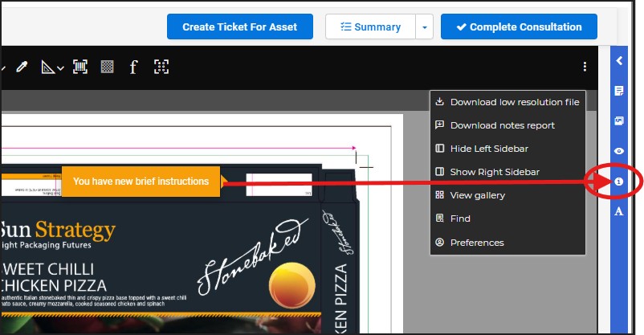Choose Download notes report
Viewport: 644px width, 335px height.
pos(507,125)
